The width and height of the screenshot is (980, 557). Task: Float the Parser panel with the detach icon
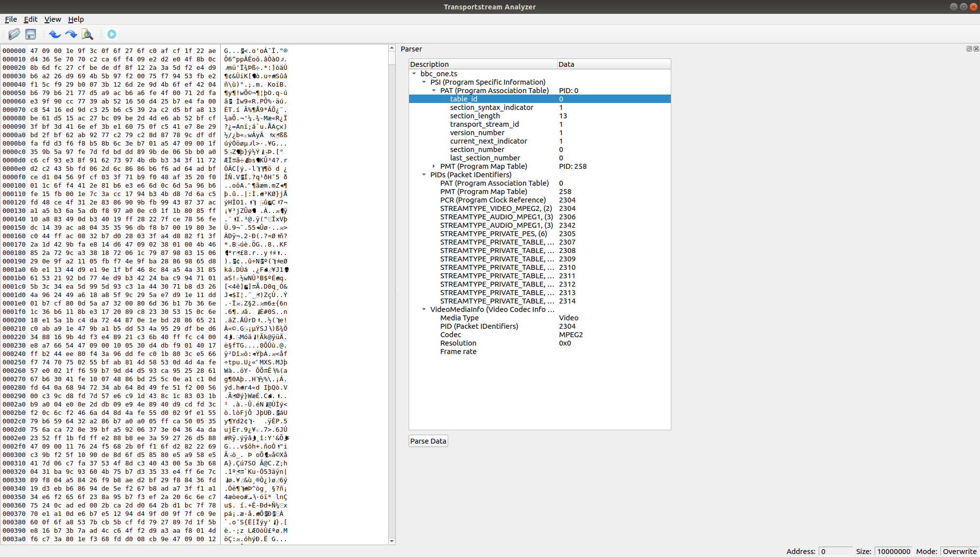coord(969,49)
